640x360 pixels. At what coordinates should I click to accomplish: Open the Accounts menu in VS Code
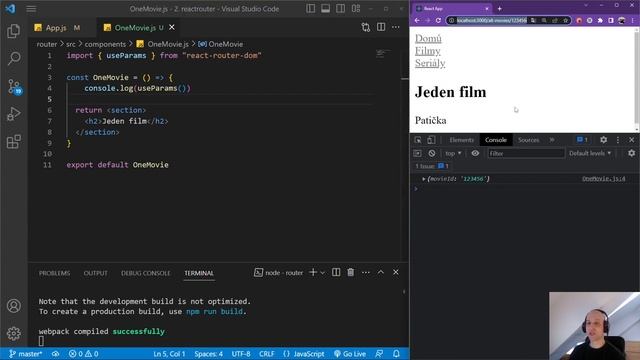tap(13, 306)
